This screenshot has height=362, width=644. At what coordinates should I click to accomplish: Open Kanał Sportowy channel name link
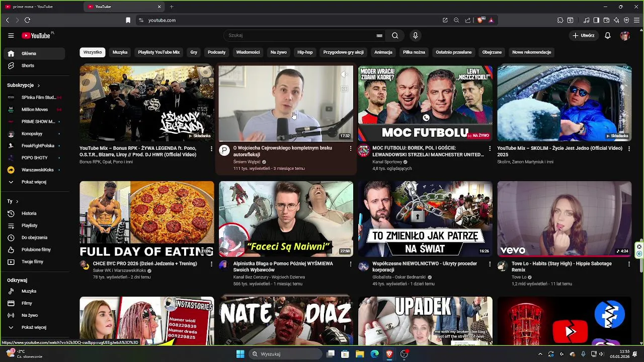tap(387, 162)
